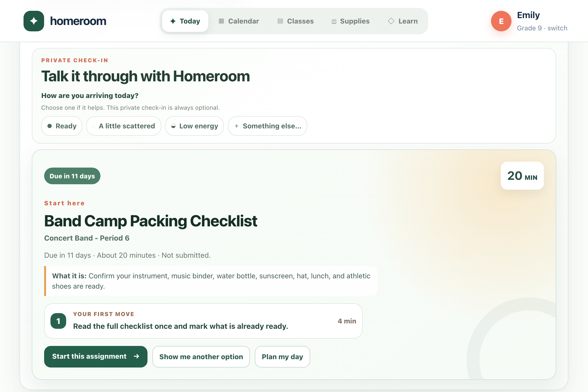Click the 20 MIN time estimate badge

click(522, 176)
